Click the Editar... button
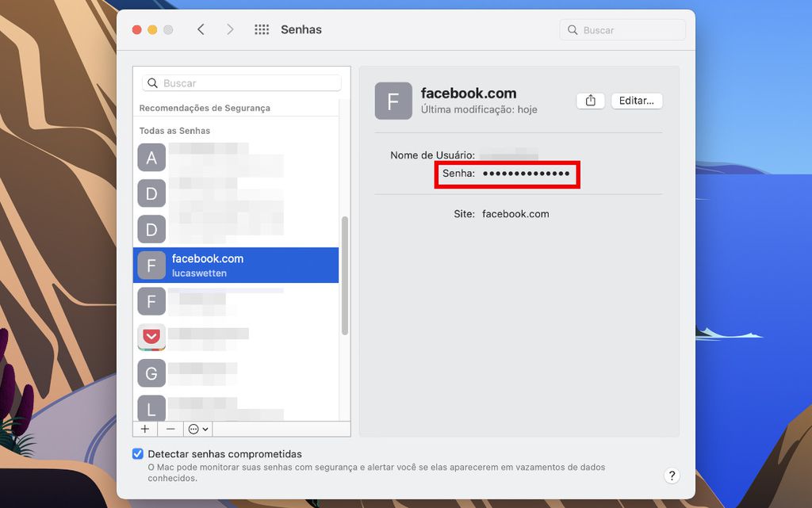The image size is (812, 508). pyautogui.click(x=637, y=101)
